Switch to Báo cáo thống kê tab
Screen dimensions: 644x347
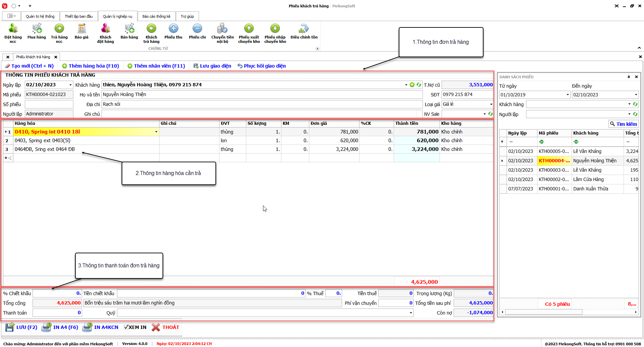(156, 16)
